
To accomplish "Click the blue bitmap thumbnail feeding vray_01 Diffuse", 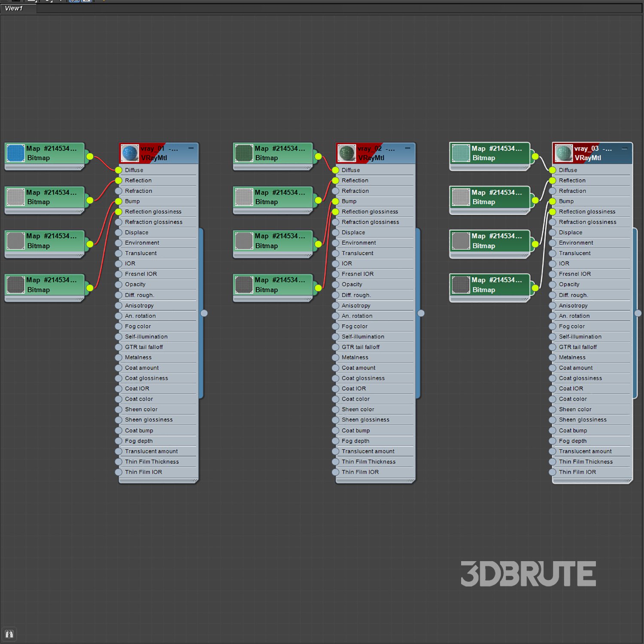I will (16, 153).
